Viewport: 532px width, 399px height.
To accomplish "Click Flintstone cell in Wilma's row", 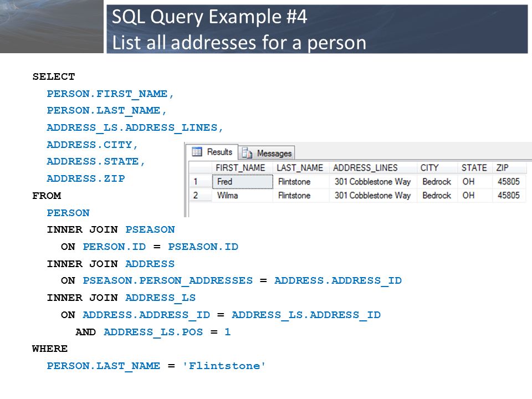I will click(x=301, y=196).
